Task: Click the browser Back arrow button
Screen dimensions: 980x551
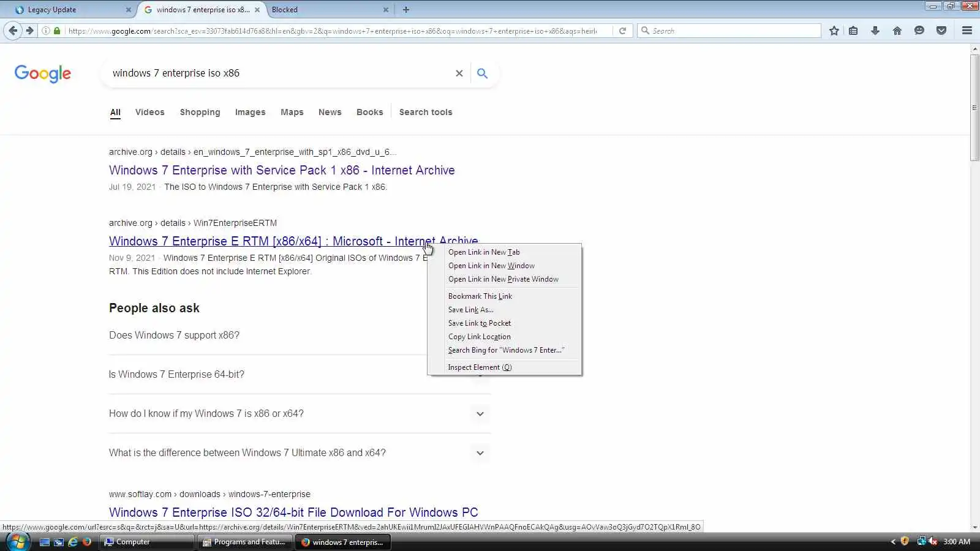Action: click(13, 31)
